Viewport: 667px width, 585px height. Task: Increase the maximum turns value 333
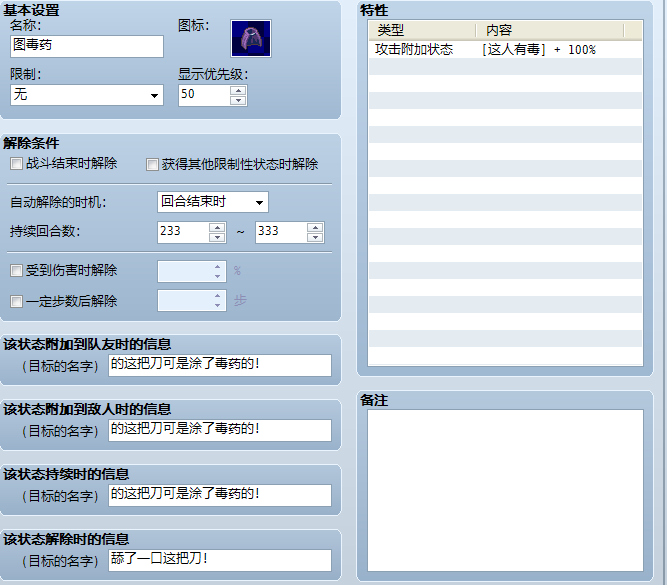315,228
